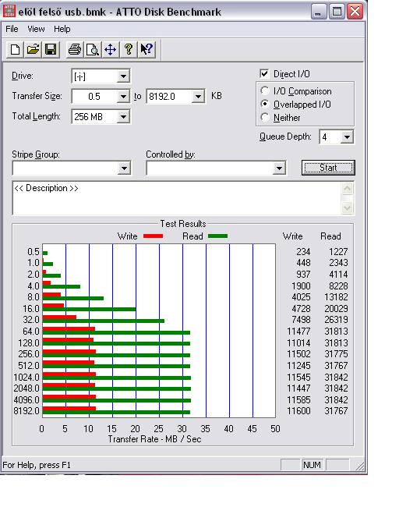Click write value 11600 for 8192.0 row
The image size is (399, 532).
click(298, 411)
